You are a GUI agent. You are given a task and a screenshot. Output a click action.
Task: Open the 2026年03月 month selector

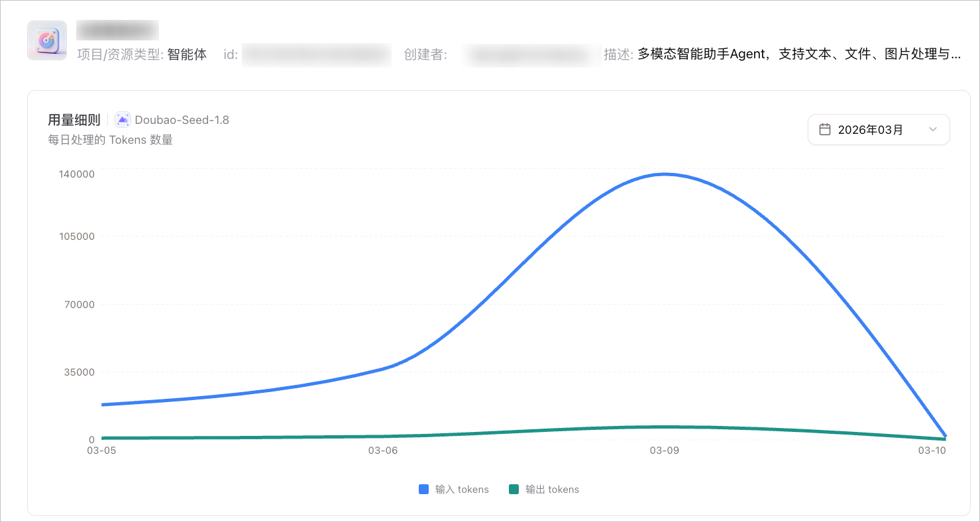point(879,129)
